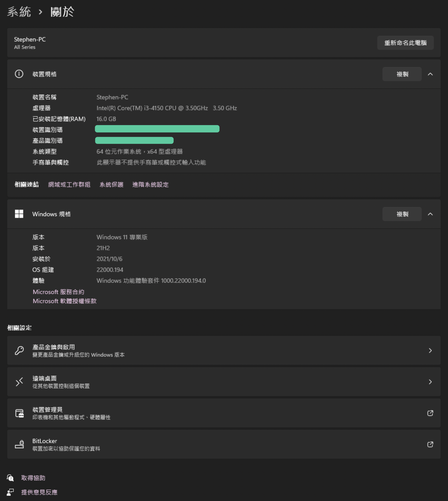Click the remote desktop icon for 遠端桌面
The width and height of the screenshot is (448, 501).
19,382
